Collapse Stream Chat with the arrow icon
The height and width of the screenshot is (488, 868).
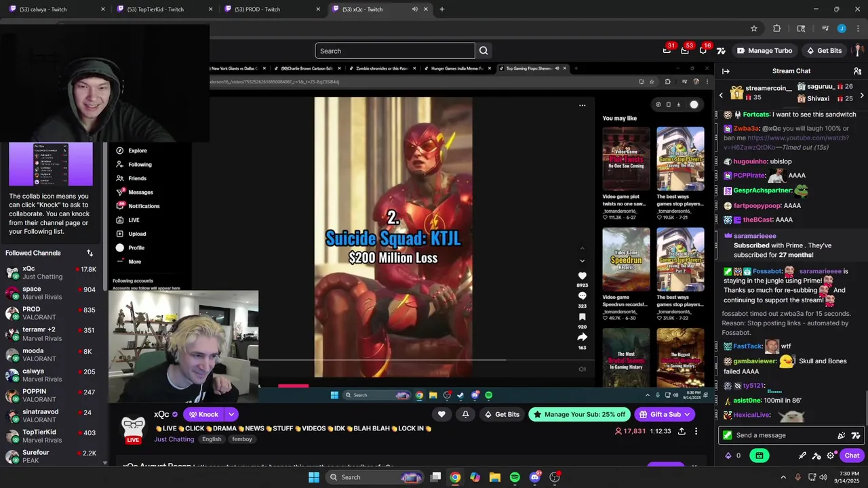coord(726,71)
